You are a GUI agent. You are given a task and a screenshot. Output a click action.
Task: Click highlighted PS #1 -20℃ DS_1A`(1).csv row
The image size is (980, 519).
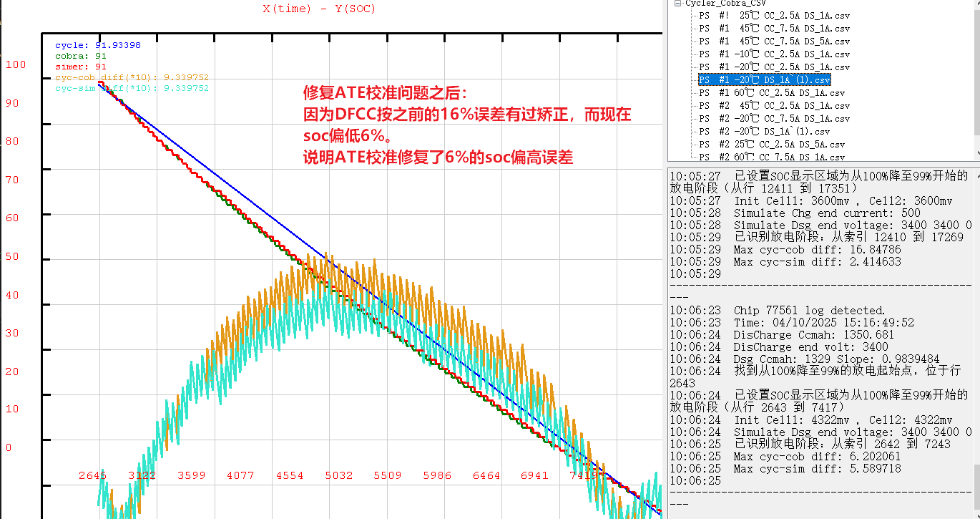point(764,79)
